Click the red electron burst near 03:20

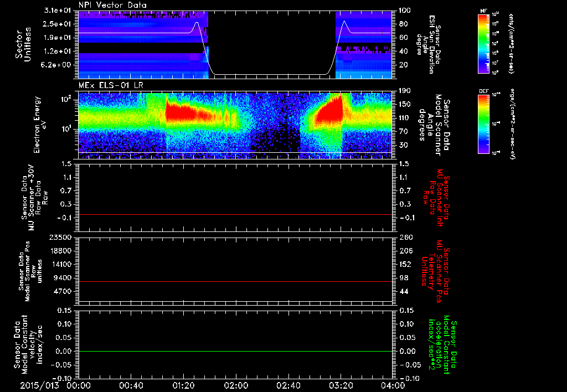[x=331, y=113]
